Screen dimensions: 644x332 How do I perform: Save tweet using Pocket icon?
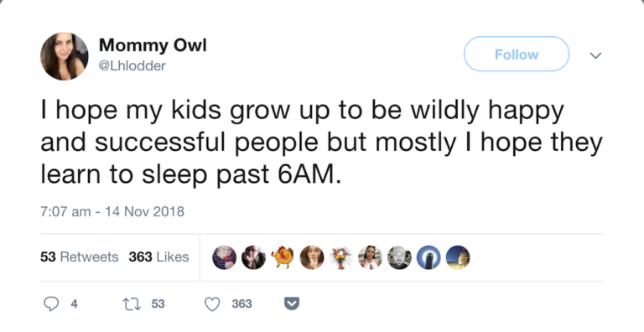coord(292,304)
